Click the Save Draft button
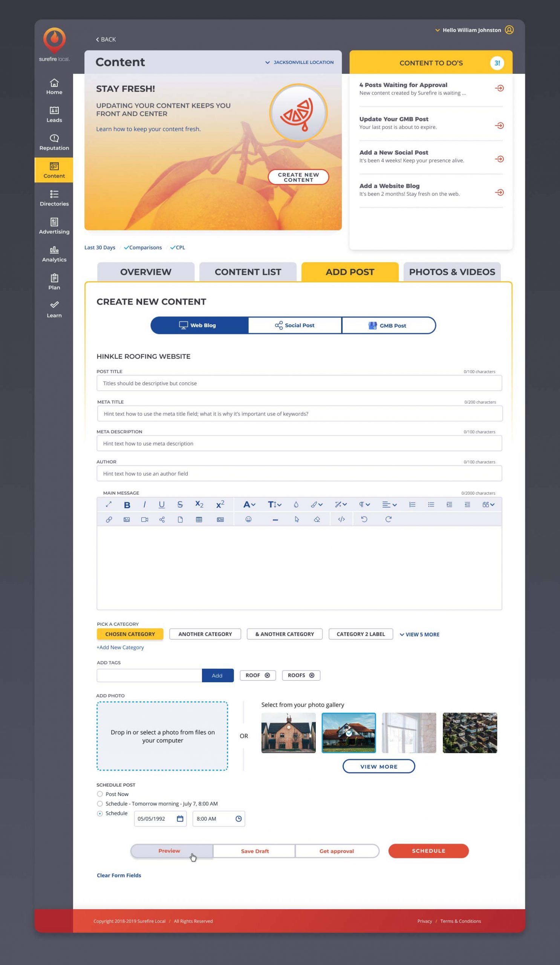 (x=254, y=851)
